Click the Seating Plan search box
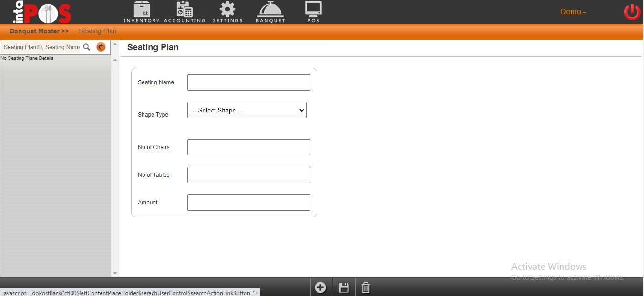 pyautogui.click(x=41, y=47)
